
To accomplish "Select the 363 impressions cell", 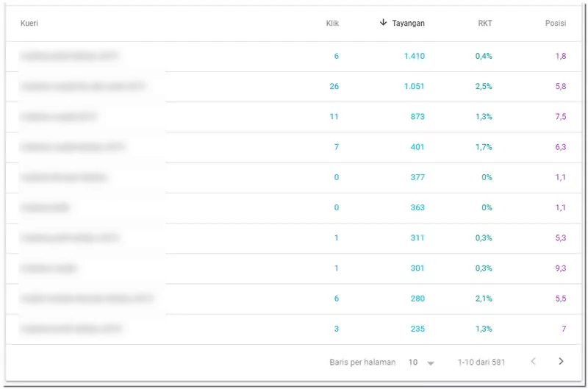I will click(417, 207).
